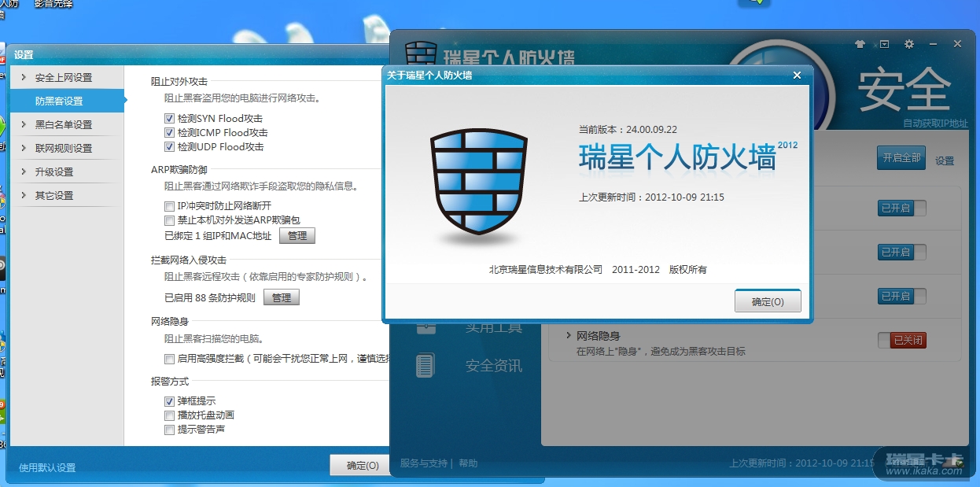Turn on the 网络隐身 已关闭 switch
Viewport: 980px width, 487px height.
902,341
